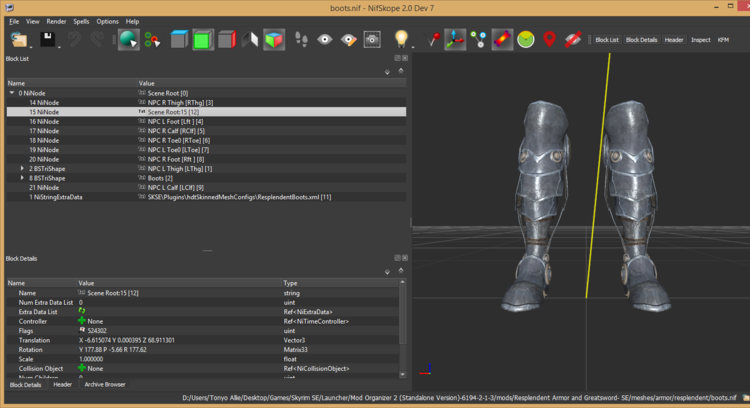Toggle Header toolbar button
The height and width of the screenshot is (408, 750).
click(x=673, y=40)
